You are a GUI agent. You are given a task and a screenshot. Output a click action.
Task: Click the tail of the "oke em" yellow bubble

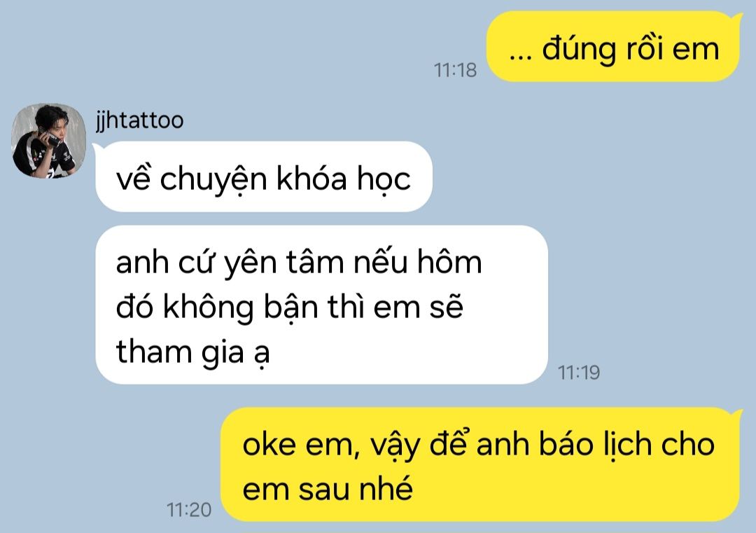click(x=738, y=415)
